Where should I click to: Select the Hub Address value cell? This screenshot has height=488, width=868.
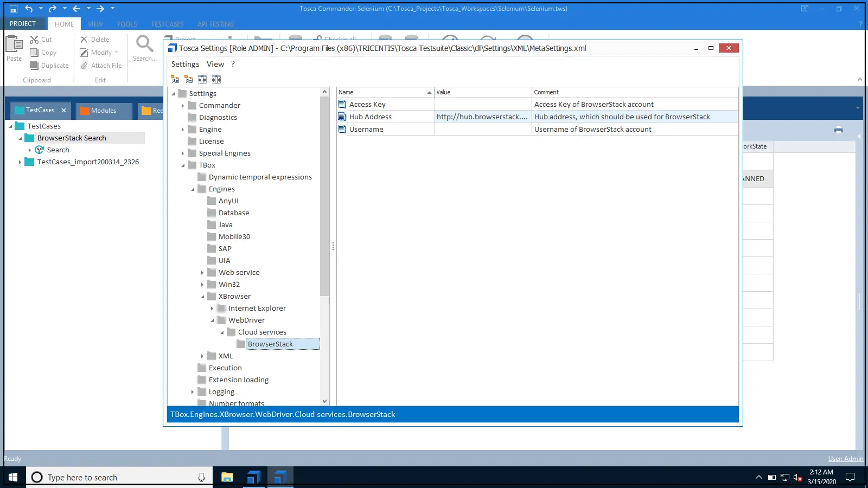pyautogui.click(x=482, y=117)
